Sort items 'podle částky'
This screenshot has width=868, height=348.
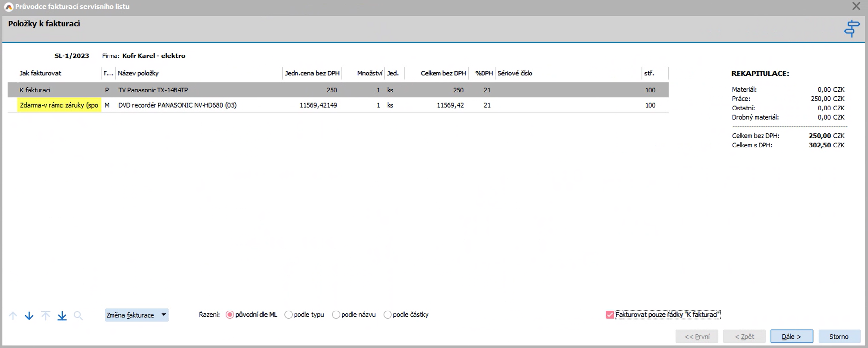click(387, 314)
